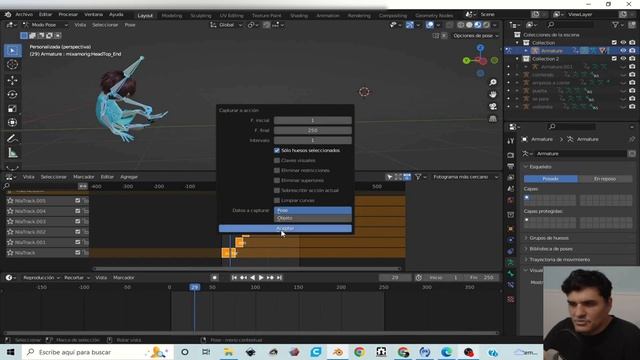Expand Biblioteca de poses panel

click(551, 249)
